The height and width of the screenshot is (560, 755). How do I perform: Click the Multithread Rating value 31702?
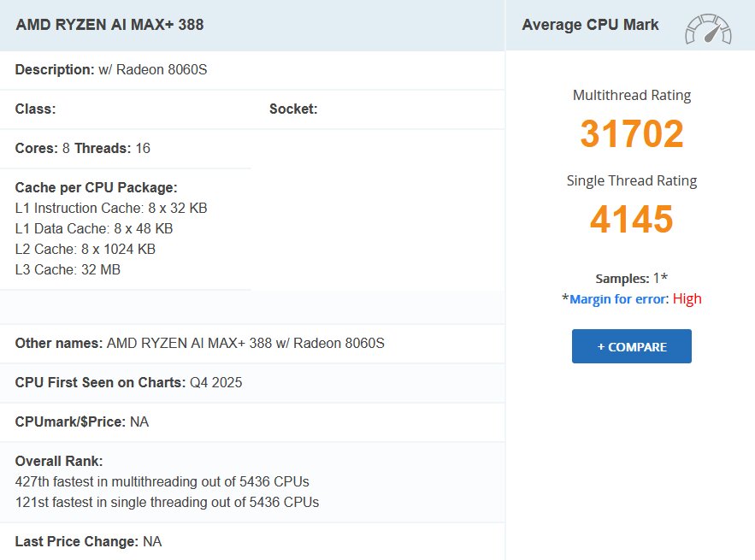631,134
